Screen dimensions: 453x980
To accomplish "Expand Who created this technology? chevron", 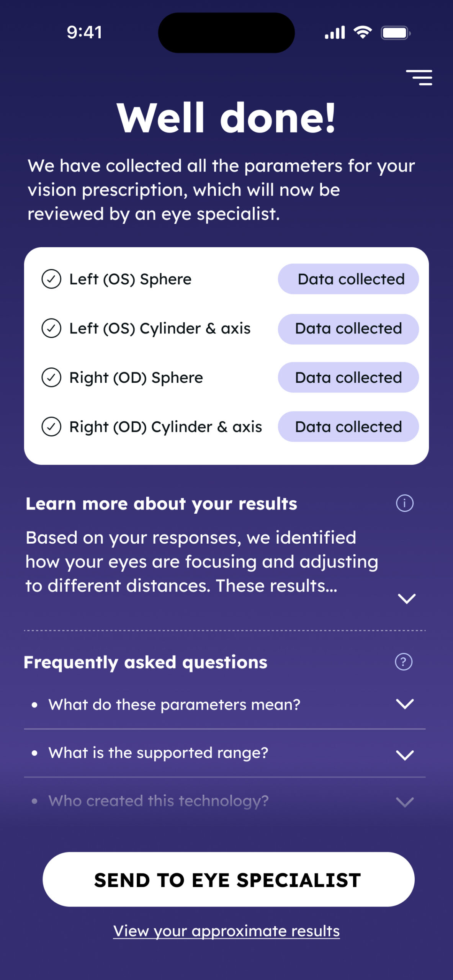I will point(405,802).
